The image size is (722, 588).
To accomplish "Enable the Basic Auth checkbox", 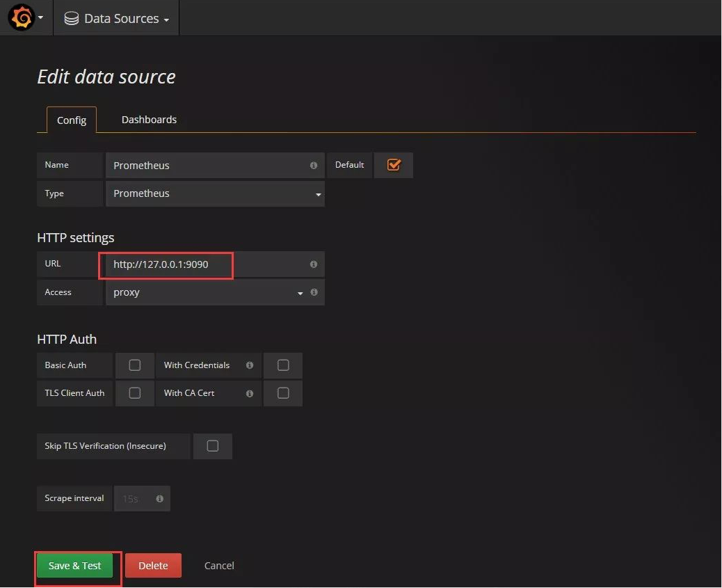I will [x=134, y=365].
